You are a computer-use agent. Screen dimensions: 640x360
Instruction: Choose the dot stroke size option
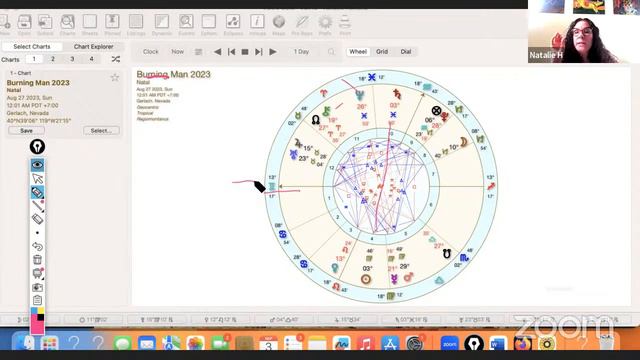pos(37,233)
